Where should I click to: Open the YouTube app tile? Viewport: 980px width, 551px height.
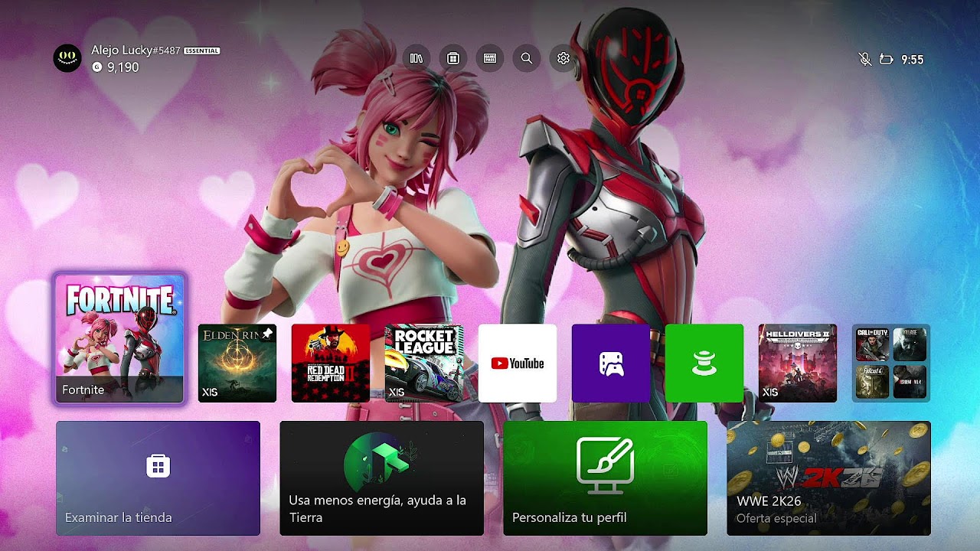[518, 363]
